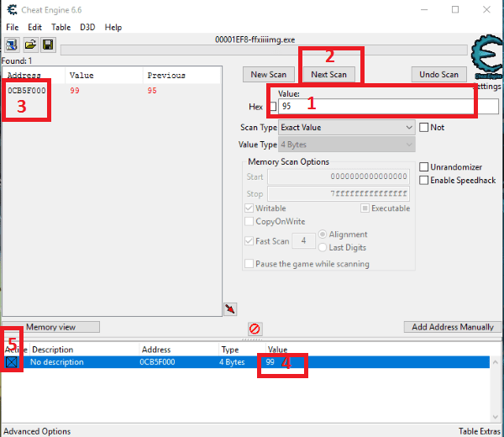Click the New Scan button

click(269, 74)
